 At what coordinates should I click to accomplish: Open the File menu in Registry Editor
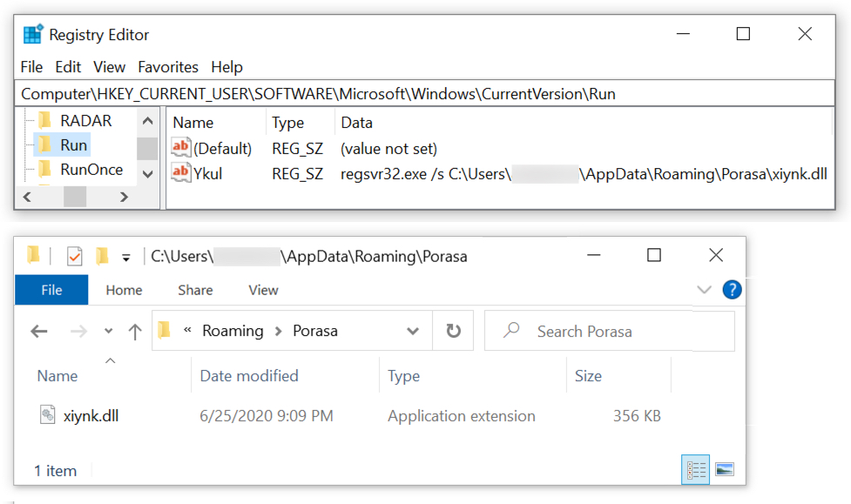coord(31,67)
